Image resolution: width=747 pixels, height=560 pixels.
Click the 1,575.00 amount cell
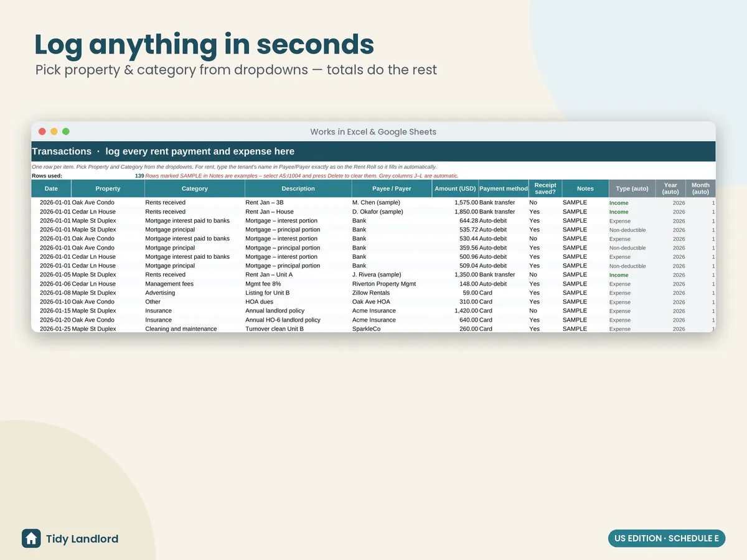click(x=455, y=203)
